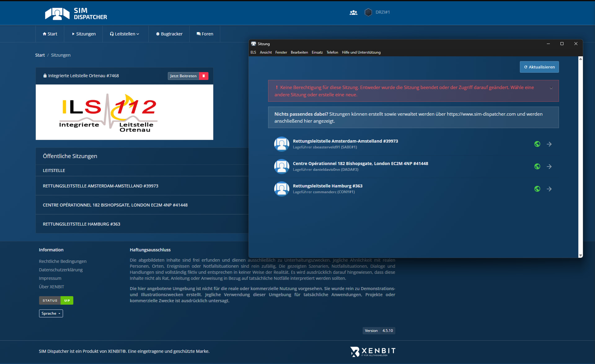Click the globe icon for Amsterdam-Amstelland session
595x364 pixels.
coord(537,144)
